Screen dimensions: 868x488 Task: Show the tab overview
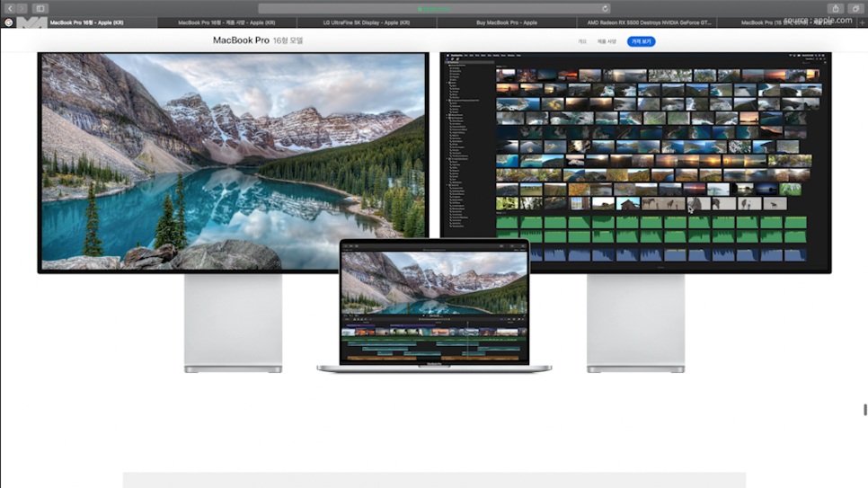855,8
